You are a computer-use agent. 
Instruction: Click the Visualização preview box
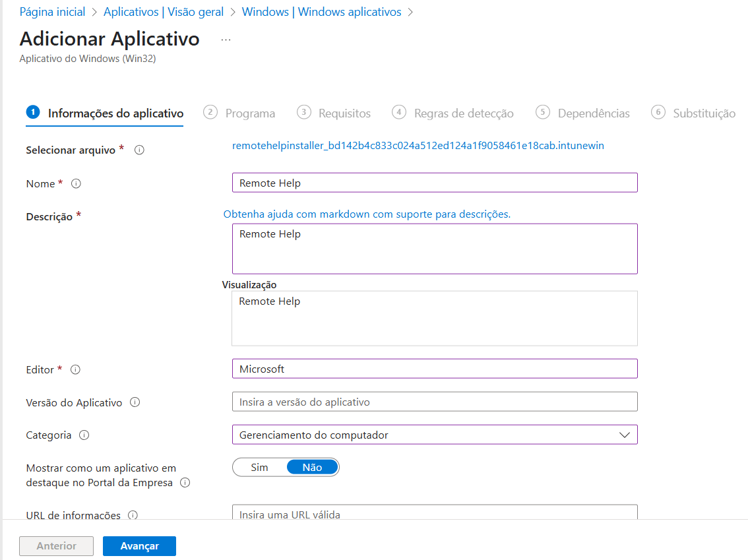point(435,319)
